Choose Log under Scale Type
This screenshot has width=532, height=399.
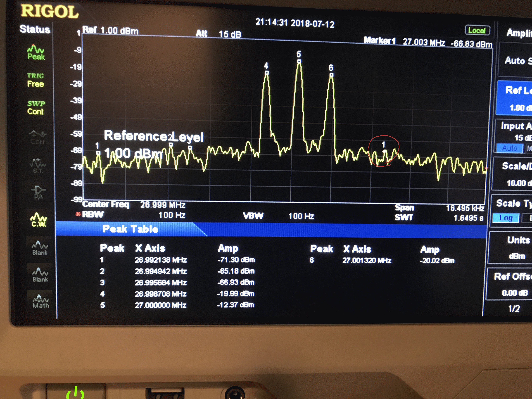pyautogui.click(x=506, y=218)
